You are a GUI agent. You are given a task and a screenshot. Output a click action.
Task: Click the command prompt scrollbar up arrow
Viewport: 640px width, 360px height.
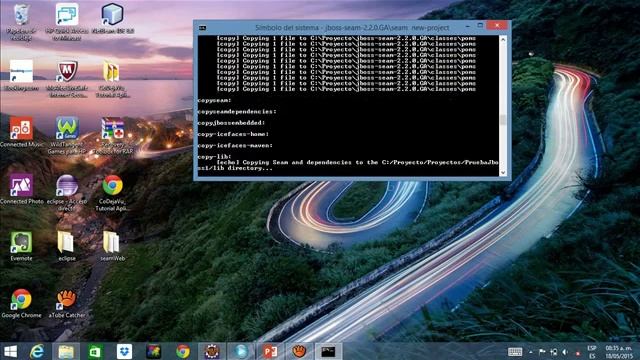pyautogui.click(x=503, y=40)
